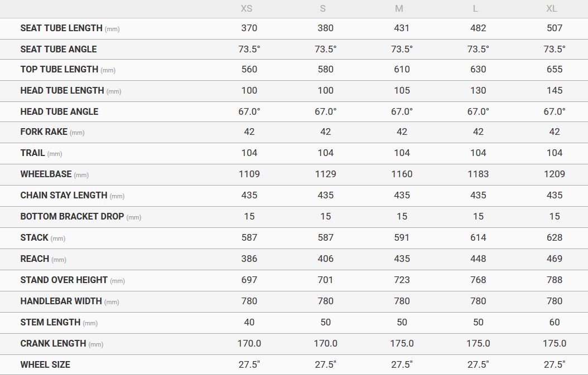
Task: Click the Stand Over Height row label
Action: tap(64, 280)
